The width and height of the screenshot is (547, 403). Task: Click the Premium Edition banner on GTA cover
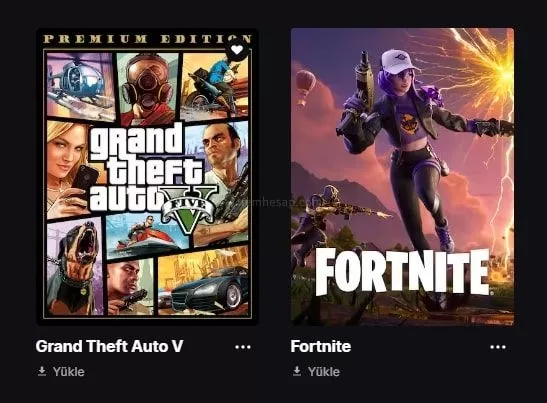tap(147, 39)
